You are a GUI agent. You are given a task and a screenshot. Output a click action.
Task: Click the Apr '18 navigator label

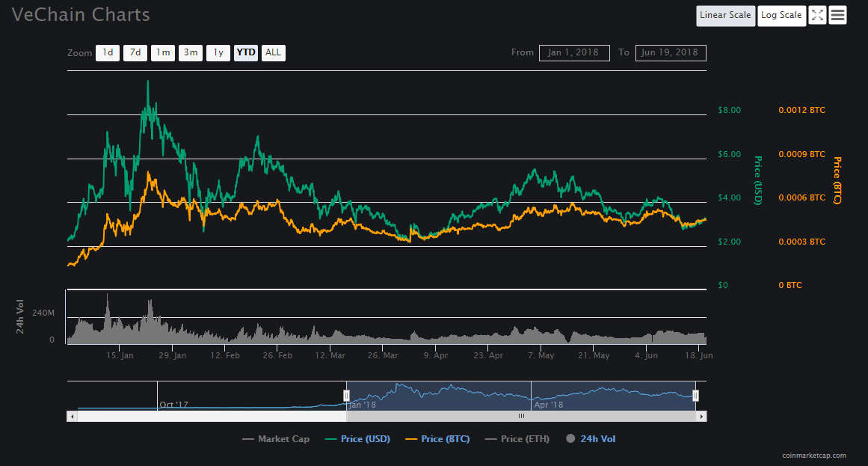tap(549, 405)
